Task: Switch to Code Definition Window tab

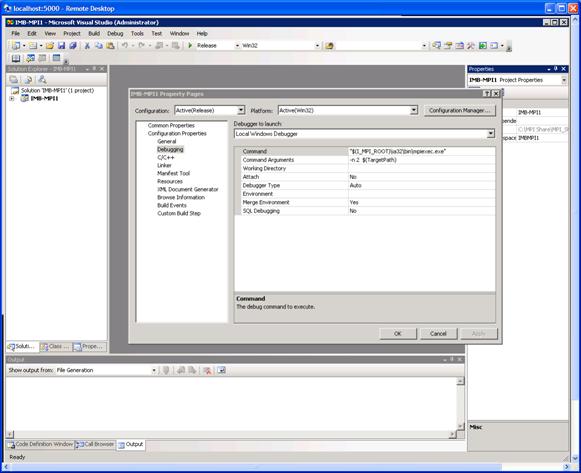Action: pyautogui.click(x=40, y=444)
